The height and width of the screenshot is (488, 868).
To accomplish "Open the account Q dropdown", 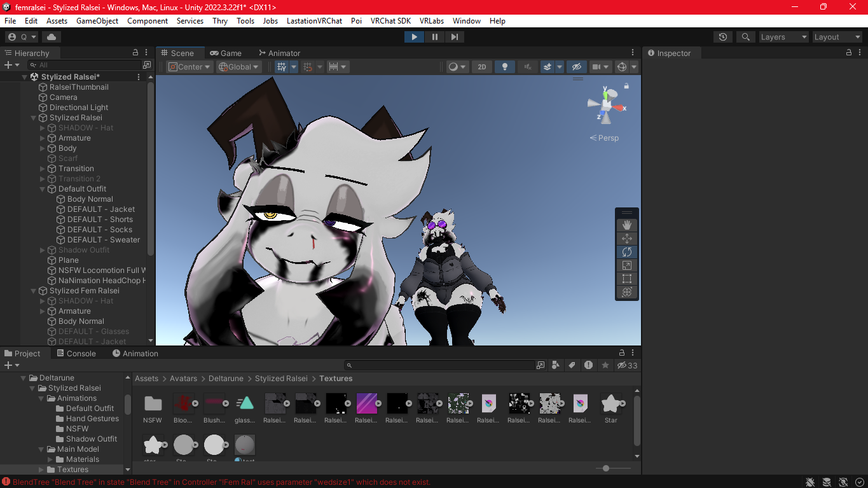I will 22,37.
